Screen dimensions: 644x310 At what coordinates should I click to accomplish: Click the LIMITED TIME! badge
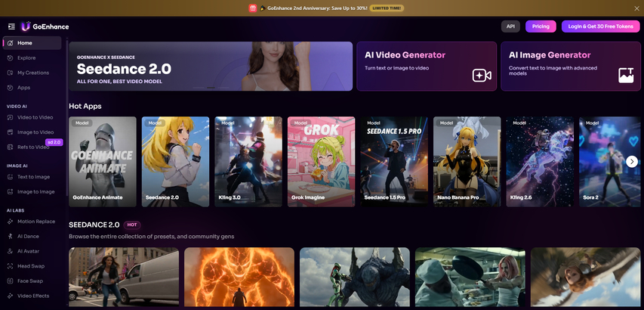click(x=387, y=8)
